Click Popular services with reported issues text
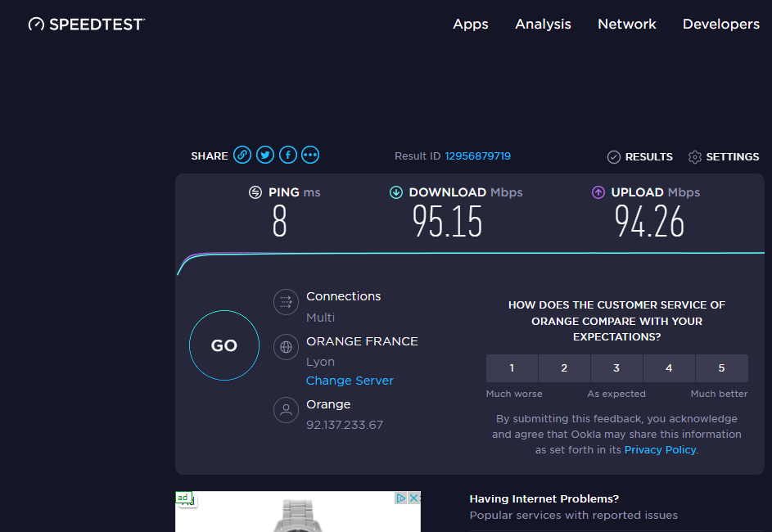This screenshot has width=772, height=532. 574,516
